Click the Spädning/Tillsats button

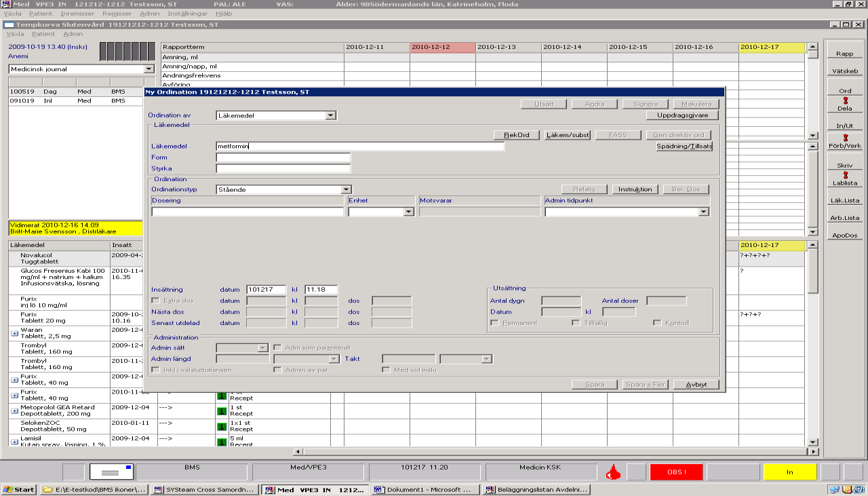click(684, 147)
